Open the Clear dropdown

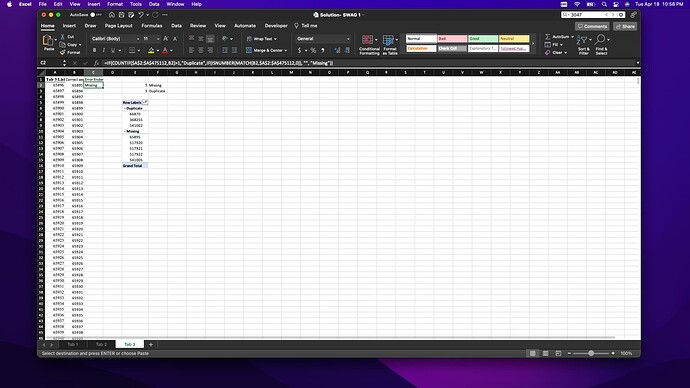point(565,53)
